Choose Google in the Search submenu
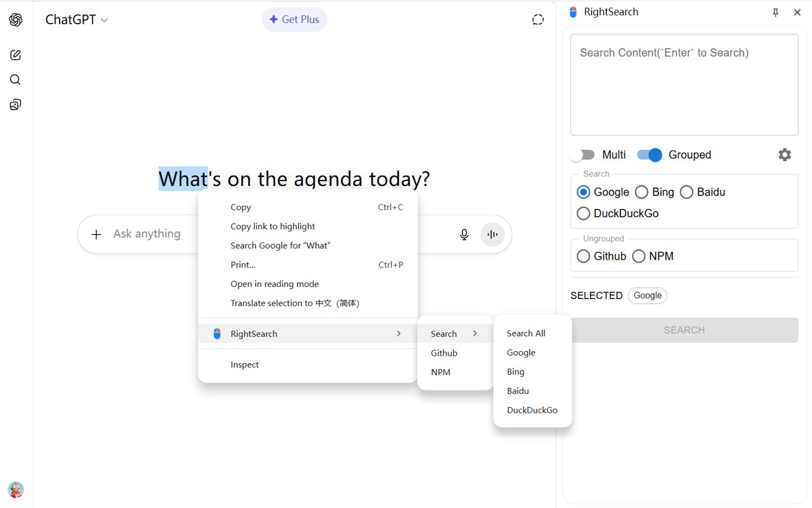This screenshot has width=812, height=508. (532, 352)
